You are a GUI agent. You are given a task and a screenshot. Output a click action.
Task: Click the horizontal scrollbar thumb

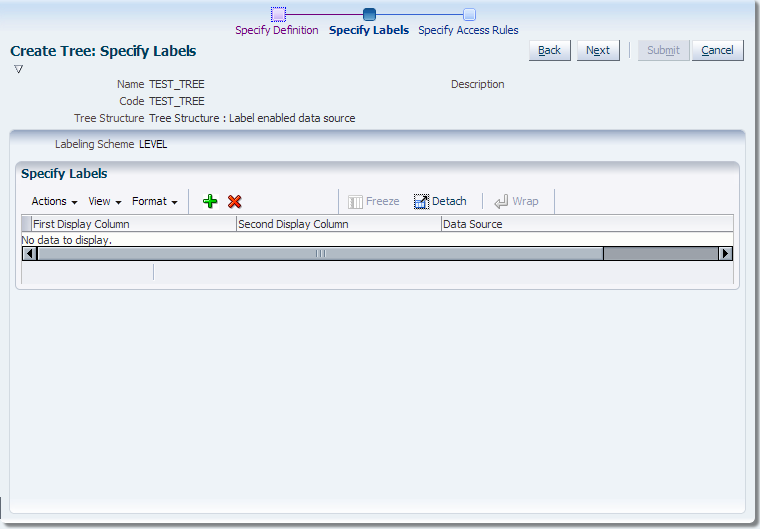point(320,253)
